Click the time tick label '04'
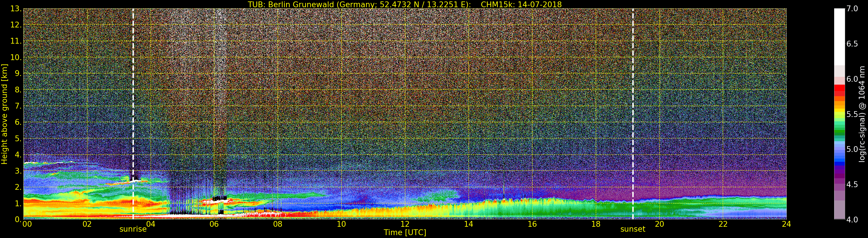This screenshot has height=238, width=868. point(151,224)
